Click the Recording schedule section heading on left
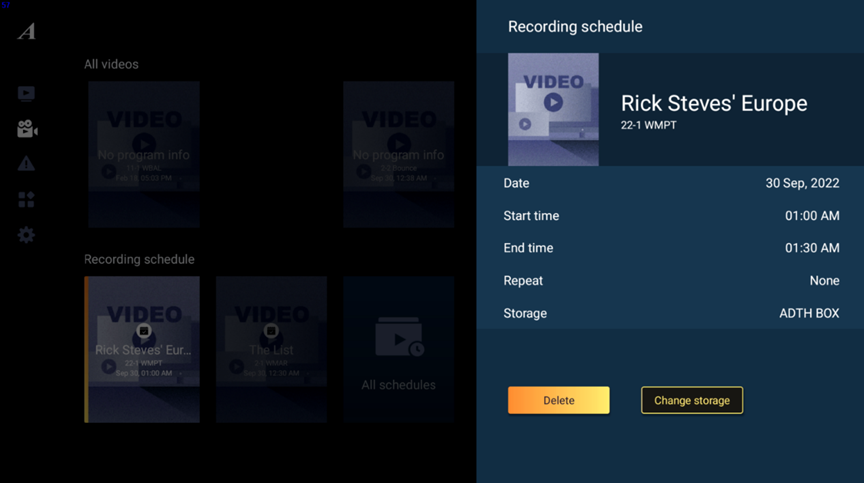The width and height of the screenshot is (864, 483). (x=139, y=259)
